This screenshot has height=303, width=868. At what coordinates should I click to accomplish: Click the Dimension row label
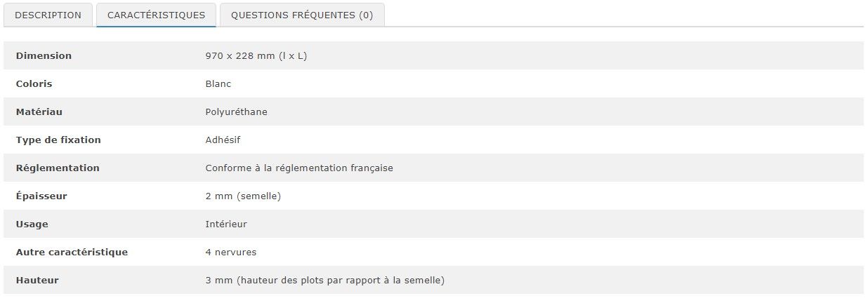(x=44, y=56)
